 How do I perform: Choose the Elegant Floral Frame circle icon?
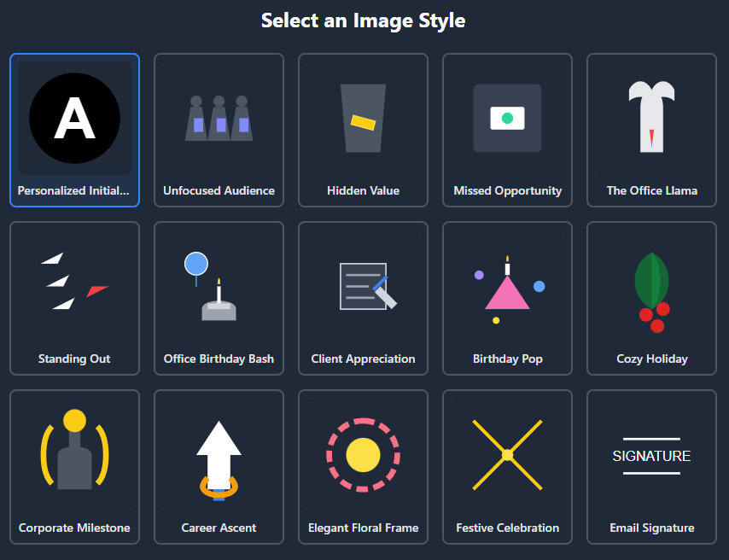click(x=363, y=455)
